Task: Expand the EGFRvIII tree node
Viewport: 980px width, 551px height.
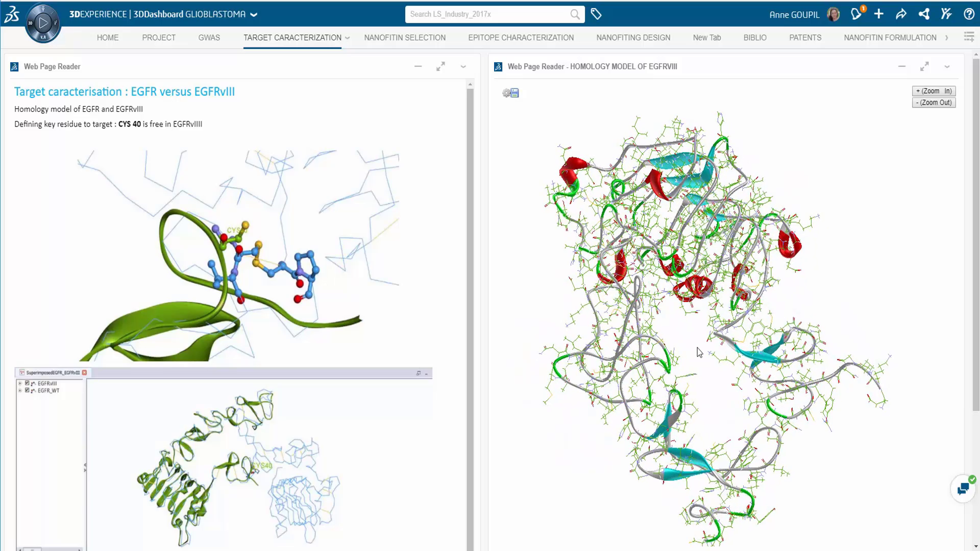Action: click(x=20, y=383)
